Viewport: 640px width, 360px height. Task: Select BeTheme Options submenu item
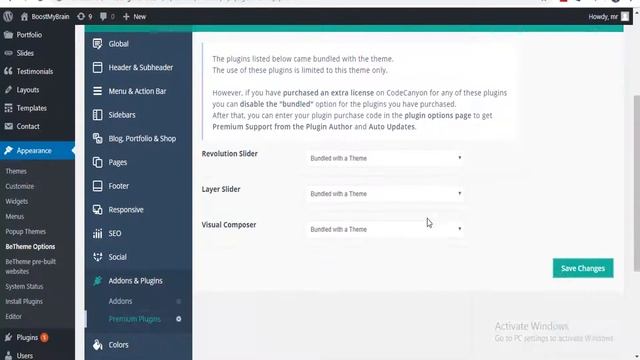(30, 247)
